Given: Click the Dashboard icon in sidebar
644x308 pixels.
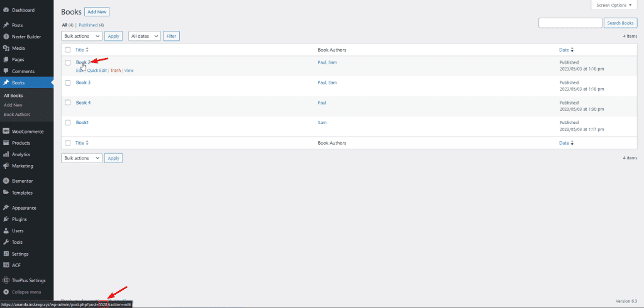Looking at the screenshot, I should [6, 11].
